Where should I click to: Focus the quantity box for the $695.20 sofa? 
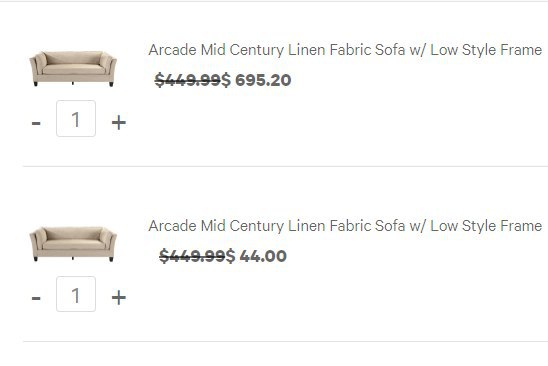76,119
